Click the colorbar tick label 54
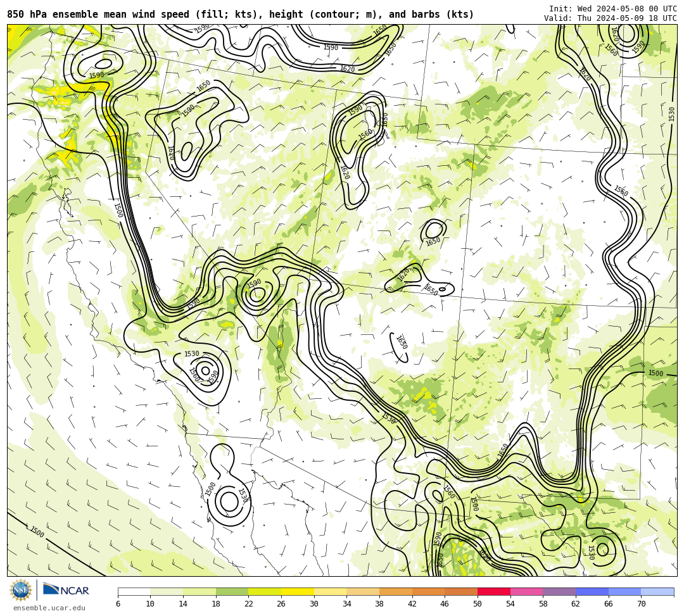Screen dimensions: 684x616 point(510,604)
